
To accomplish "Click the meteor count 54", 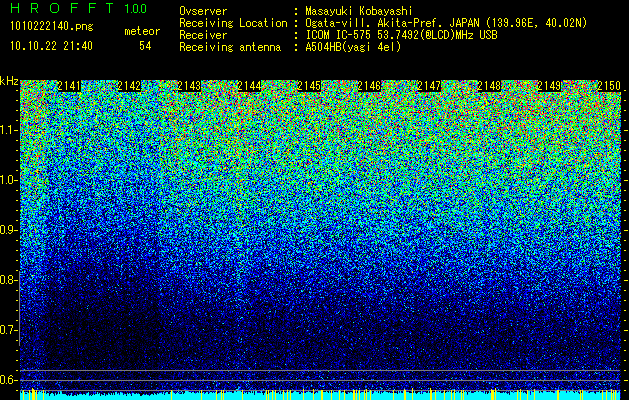I will point(145,46).
